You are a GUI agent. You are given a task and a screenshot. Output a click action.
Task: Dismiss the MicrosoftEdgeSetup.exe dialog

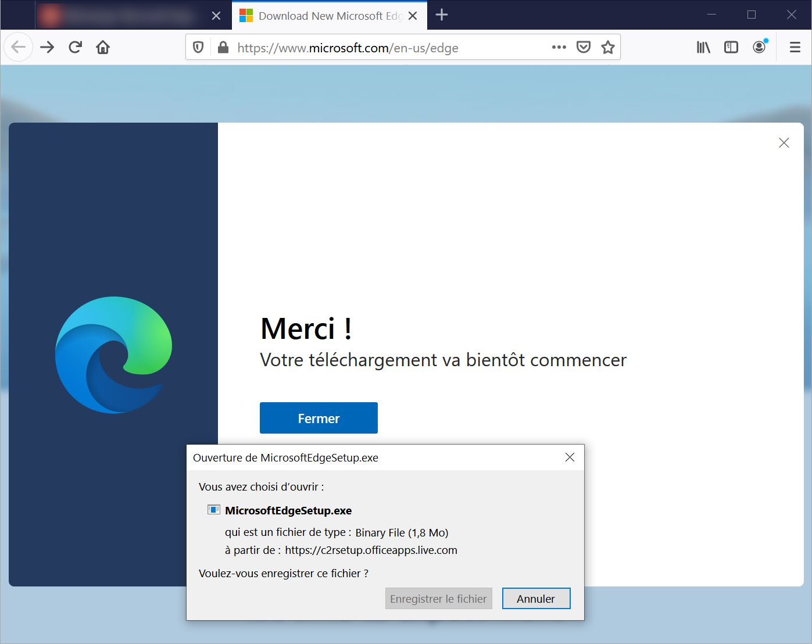pos(569,457)
